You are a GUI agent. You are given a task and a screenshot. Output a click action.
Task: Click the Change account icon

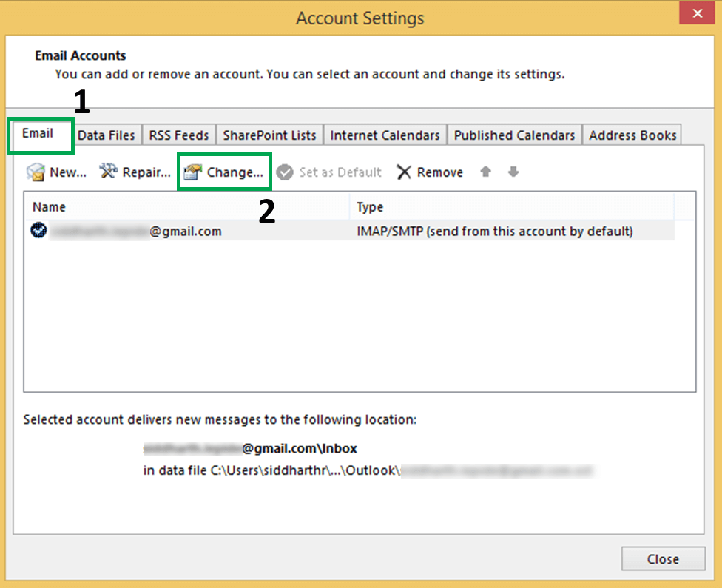click(x=193, y=172)
